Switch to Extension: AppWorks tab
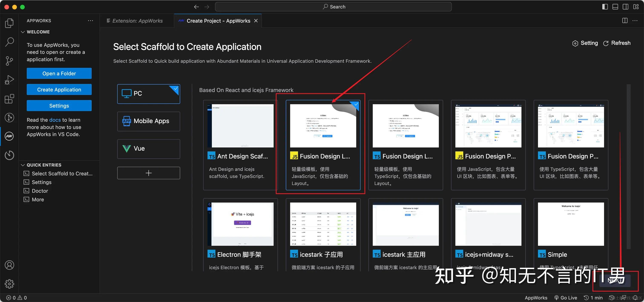The width and height of the screenshot is (644, 302). [x=137, y=21]
